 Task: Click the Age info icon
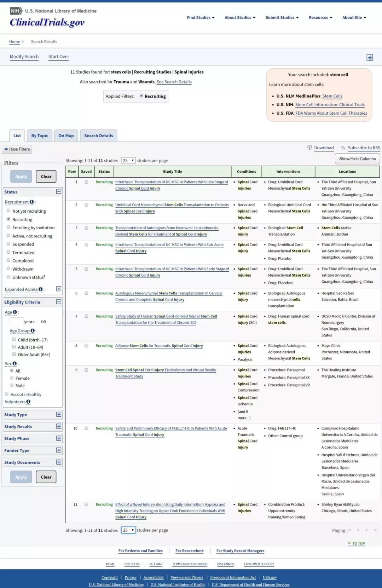(15, 312)
